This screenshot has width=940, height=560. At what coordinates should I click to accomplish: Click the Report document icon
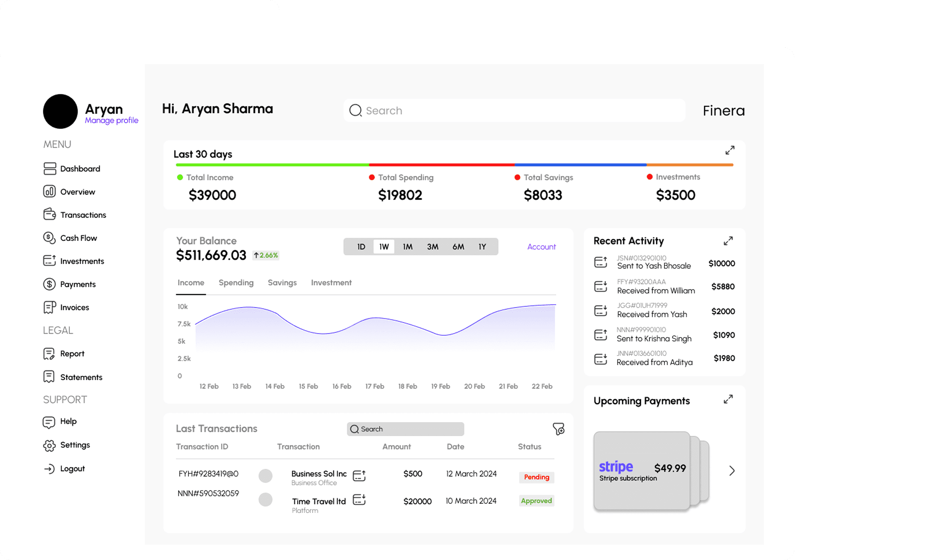click(x=49, y=354)
